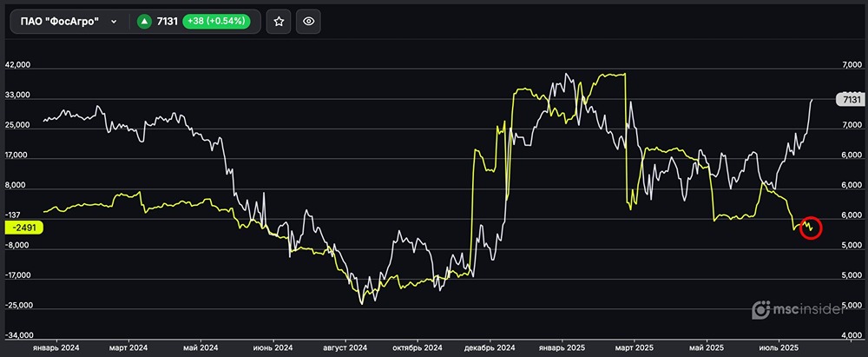The width and height of the screenshot is (868, 357).
Task: Click the green up-arrow price indicator icon
Action: point(147,22)
